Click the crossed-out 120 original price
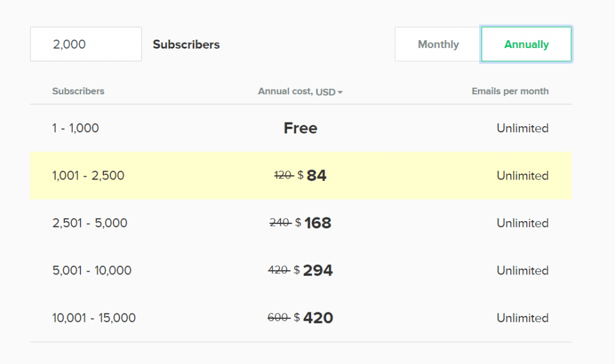The height and width of the screenshot is (364, 615). pyautogui.click(x=283, y=175)
